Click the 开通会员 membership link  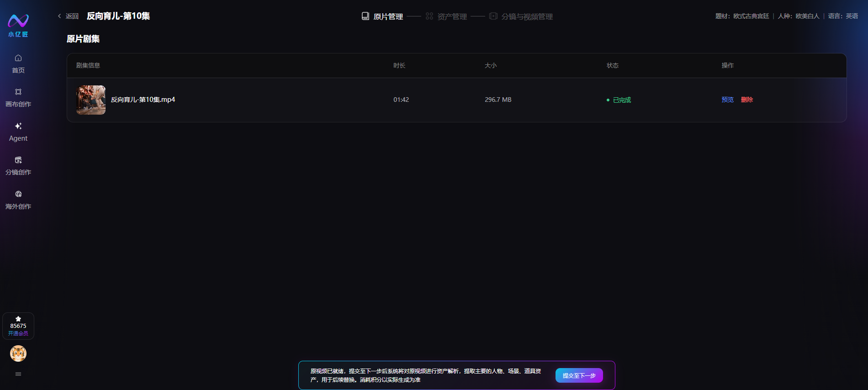(18, 333)
